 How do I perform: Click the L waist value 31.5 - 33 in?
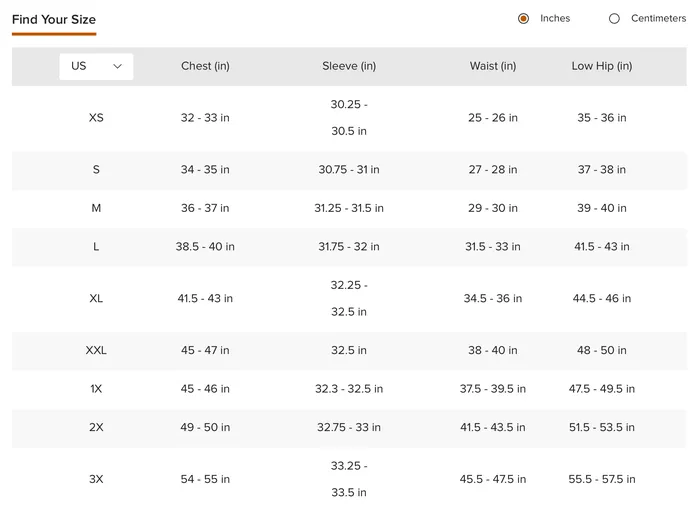[x=493, y=247]
